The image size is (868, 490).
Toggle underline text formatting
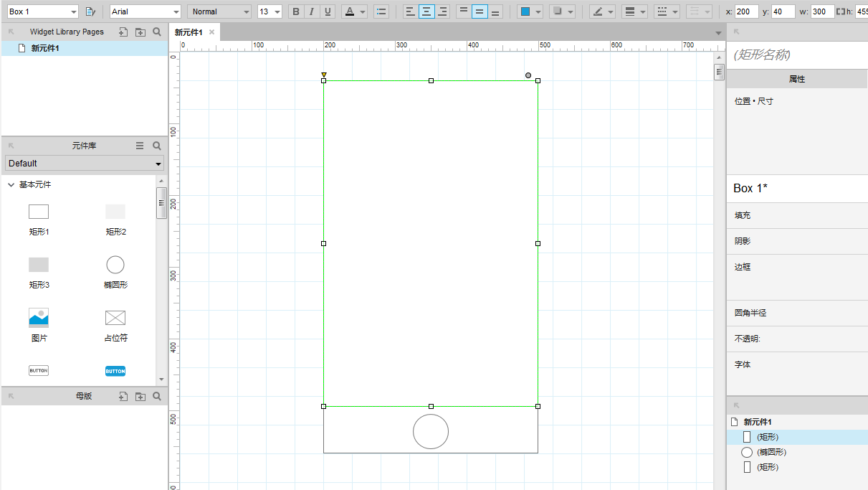(x=328, y=11)
